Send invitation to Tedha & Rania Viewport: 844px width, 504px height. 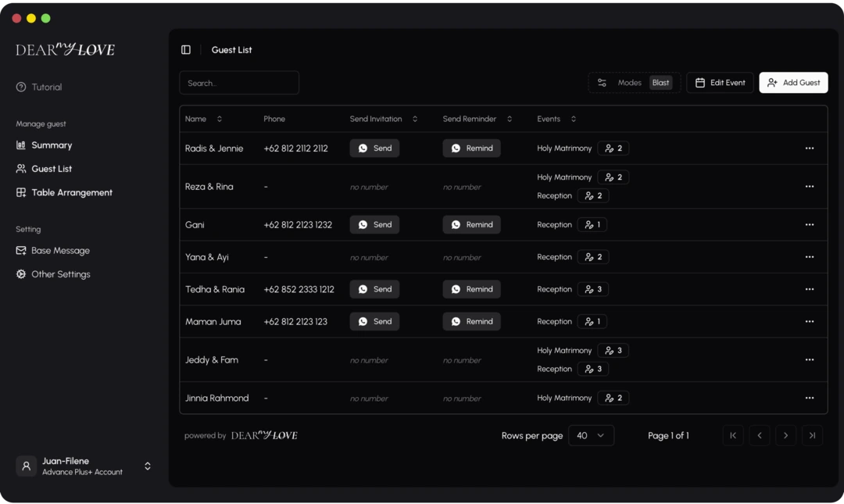(x=374, y=289)
